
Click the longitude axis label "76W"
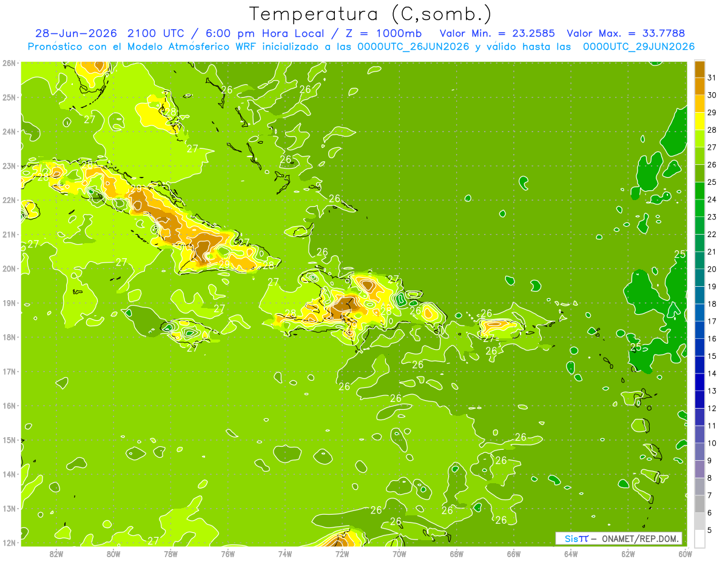[x=228, y=553]
